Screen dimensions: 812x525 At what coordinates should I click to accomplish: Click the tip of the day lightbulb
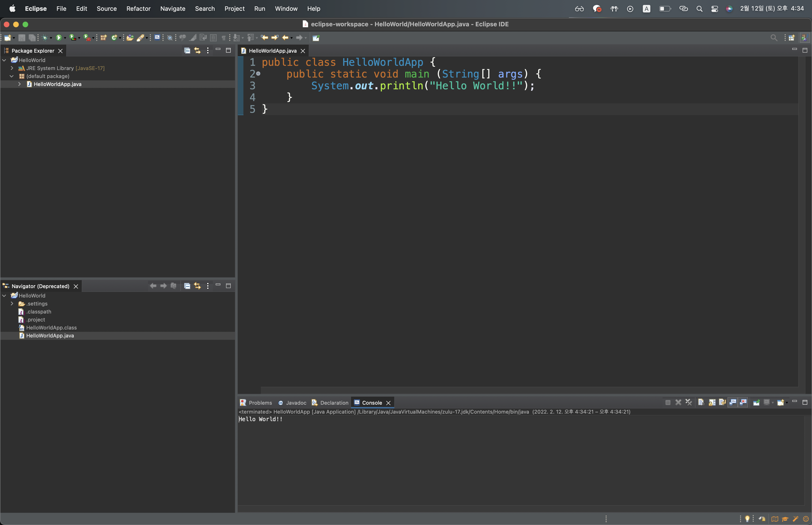tap(747, 519)
